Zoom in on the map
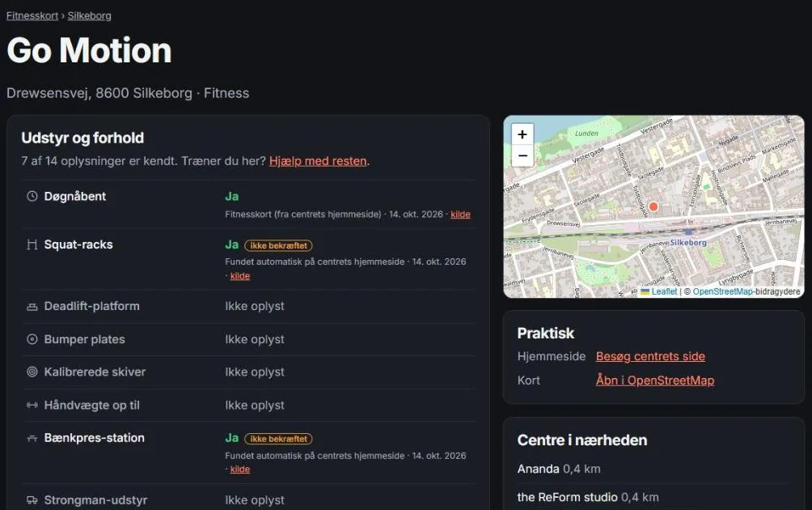 coord(522,134)
